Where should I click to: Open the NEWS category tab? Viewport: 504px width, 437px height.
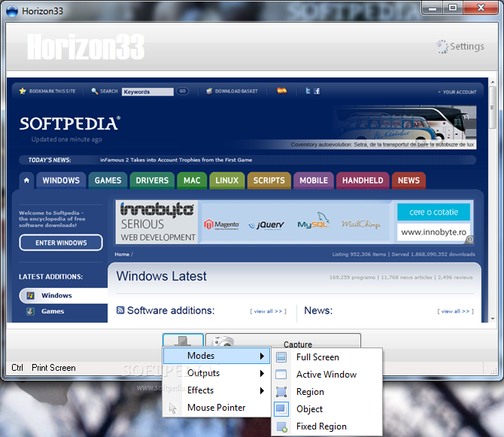[409, 181]
